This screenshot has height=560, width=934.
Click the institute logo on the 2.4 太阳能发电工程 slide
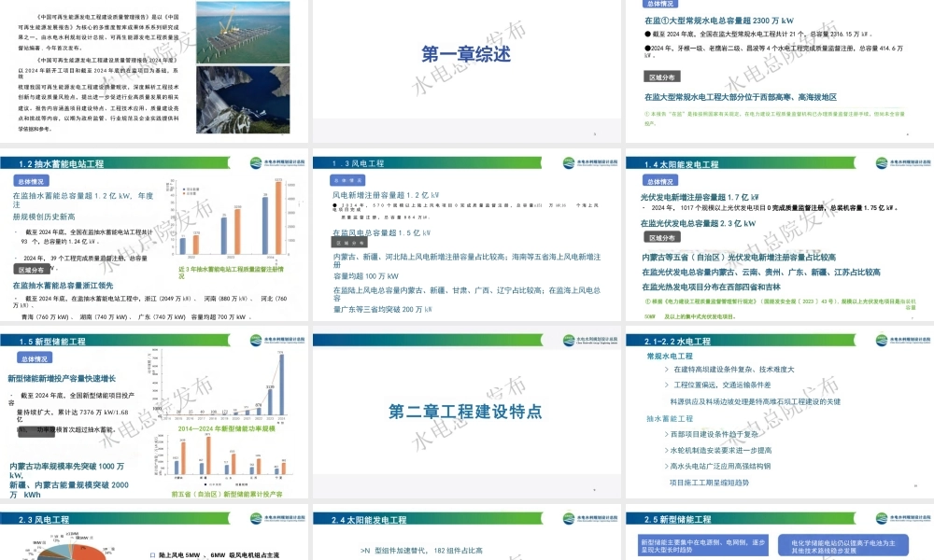tap(589, 518)
